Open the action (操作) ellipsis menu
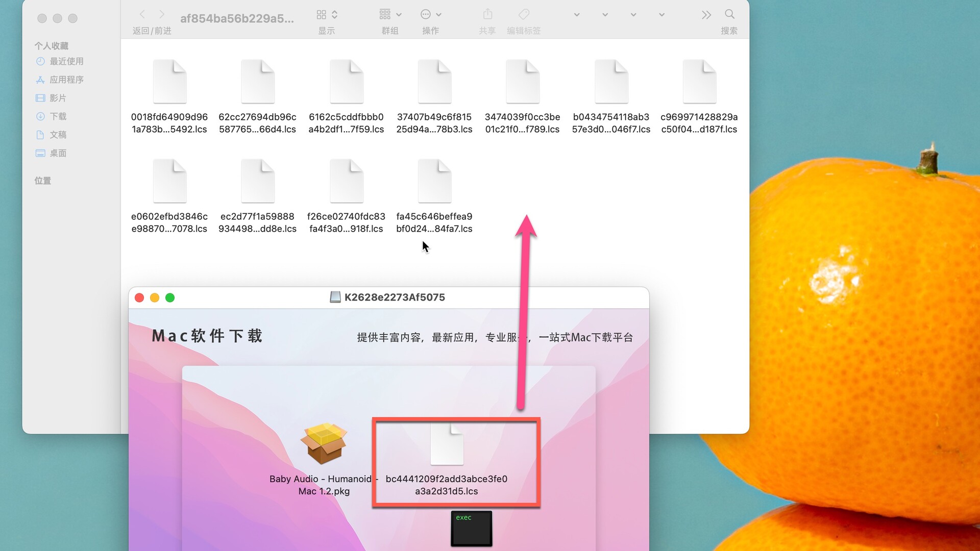This screenshot has height=551, width=980. point(431,14)
